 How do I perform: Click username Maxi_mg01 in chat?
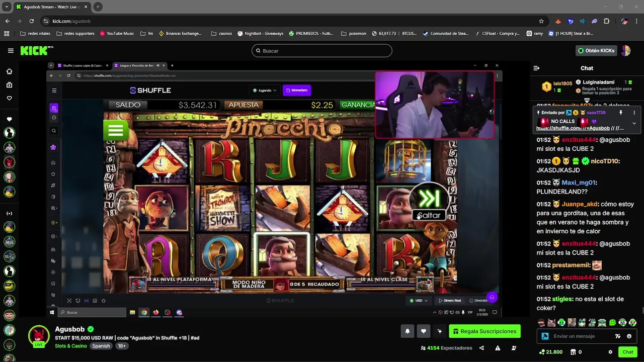coord(579,183)
